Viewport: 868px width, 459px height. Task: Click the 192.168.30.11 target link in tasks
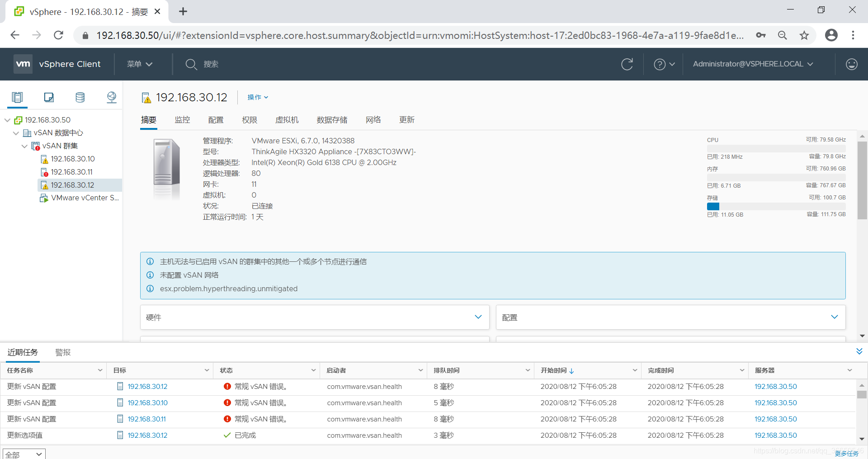(147, 419)
